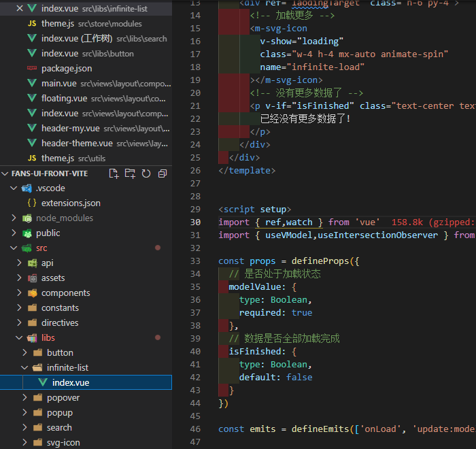
Task: Collapse the .vscode folder
Action: click(13, 188)
